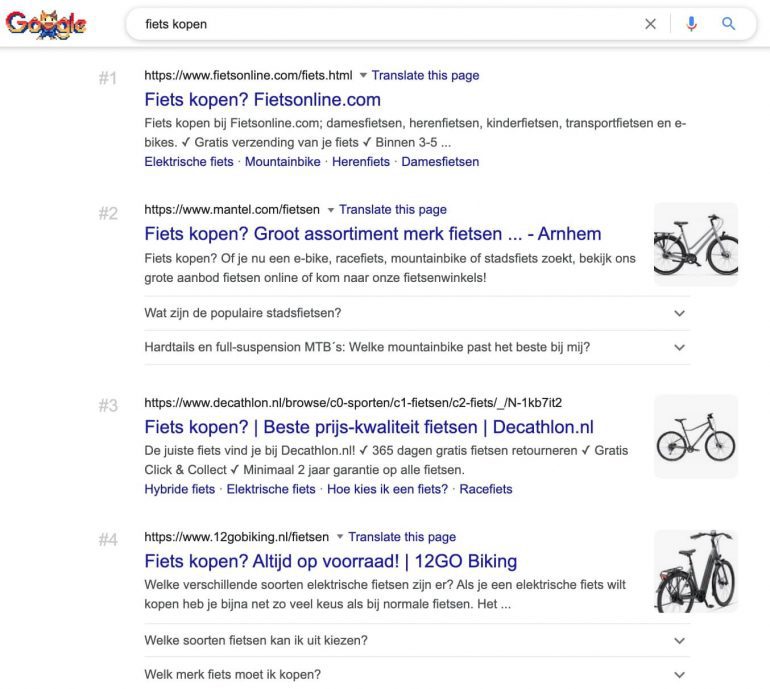This screenshot has width=770, height=689.
Task: Click the https://www.12gobiking.nl/fietsen URL text
Action: coord(236,537)
